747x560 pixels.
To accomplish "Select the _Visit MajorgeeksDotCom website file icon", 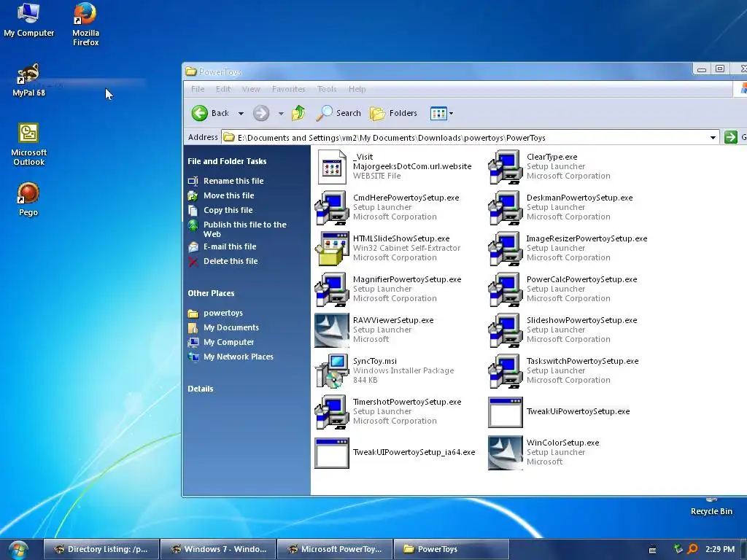I will [332, 167].
